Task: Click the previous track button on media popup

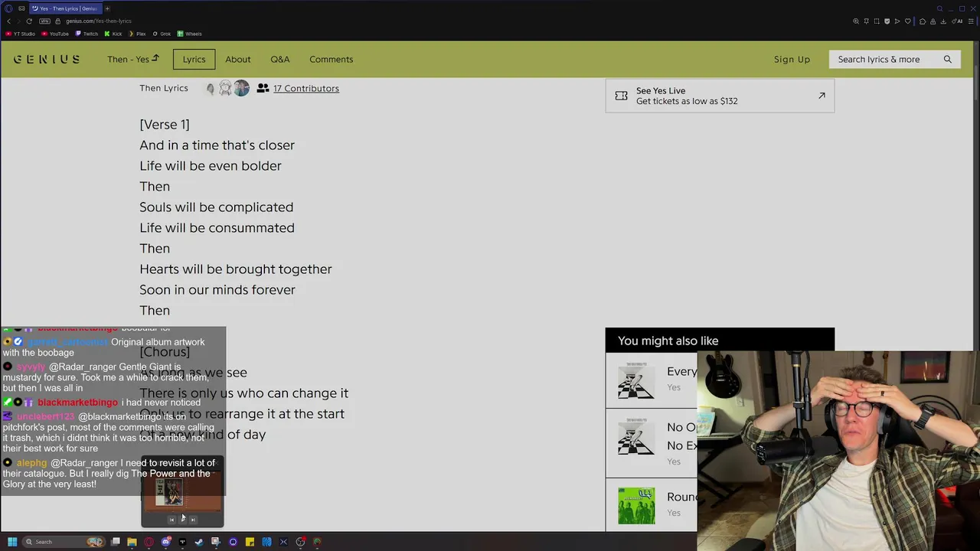Action: pos(171,520)
